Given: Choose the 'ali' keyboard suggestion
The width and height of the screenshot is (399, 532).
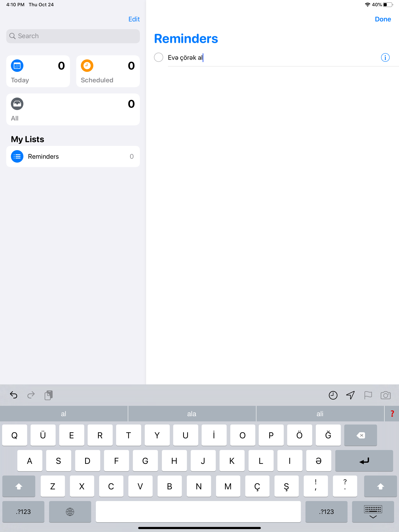Looking at the screenshot, I should (320, 414).
